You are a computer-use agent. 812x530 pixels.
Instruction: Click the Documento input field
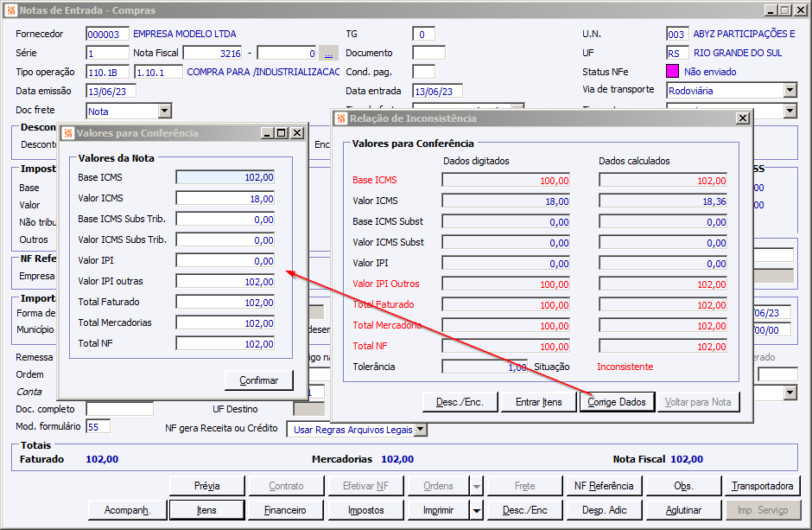pyautogui.click(x=428, y=53)
